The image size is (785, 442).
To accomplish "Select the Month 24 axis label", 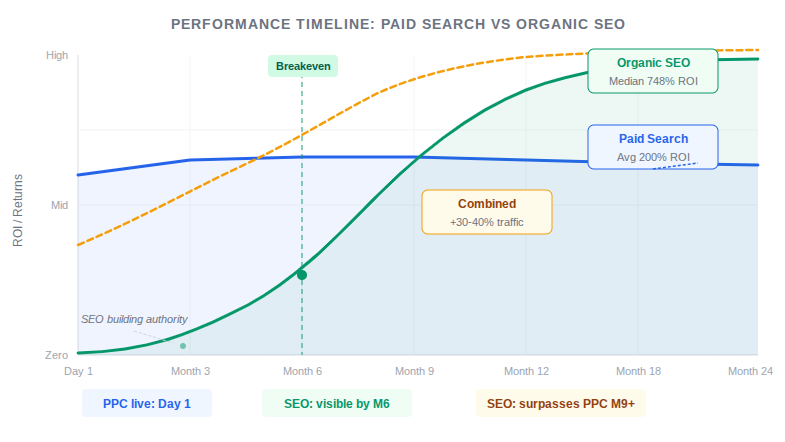I will pyautogui.click(x=750, y=371).
